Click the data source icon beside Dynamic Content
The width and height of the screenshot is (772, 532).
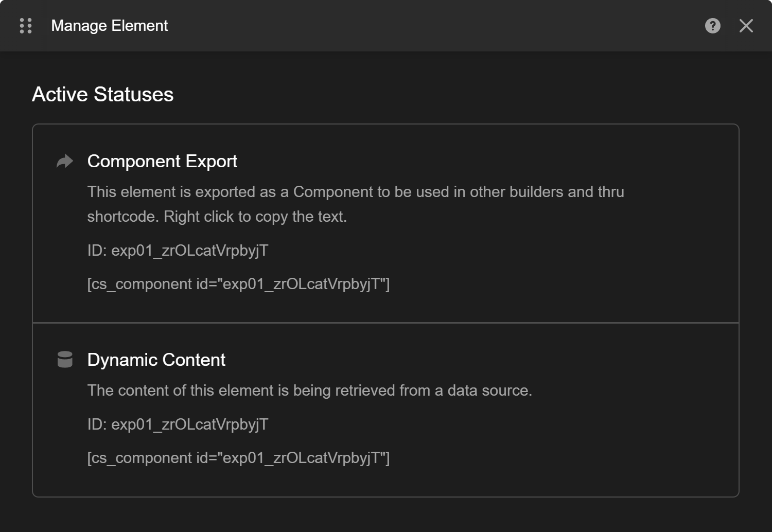point(65,359)
